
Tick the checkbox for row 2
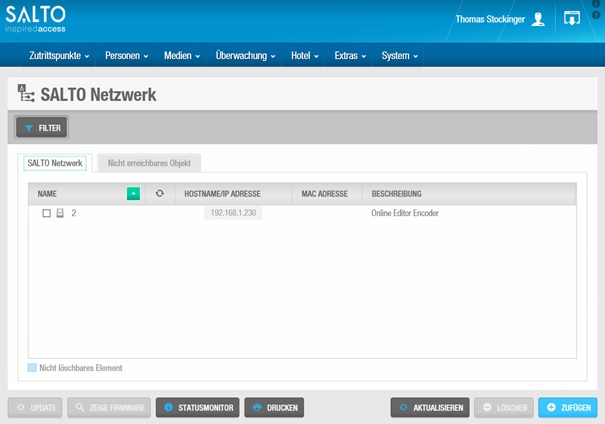click(46, 213)
